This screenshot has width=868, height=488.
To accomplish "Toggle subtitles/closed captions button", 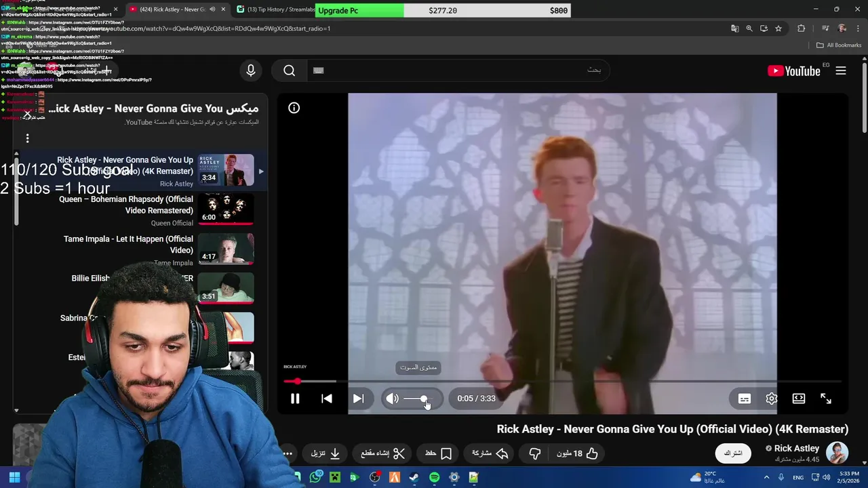I will (x=744, y=399).
